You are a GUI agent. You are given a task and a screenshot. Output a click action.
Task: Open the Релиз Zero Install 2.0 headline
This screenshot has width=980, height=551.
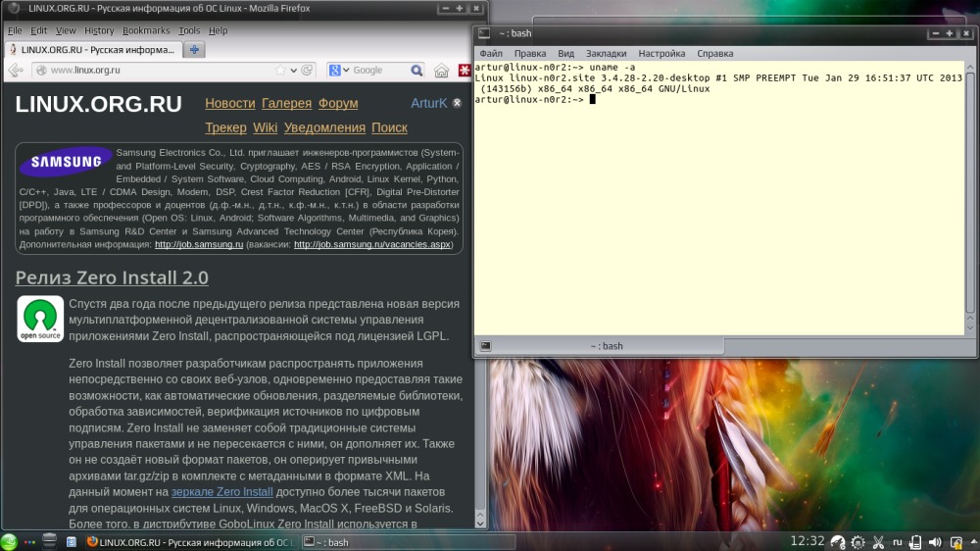[x=112, y=277]
